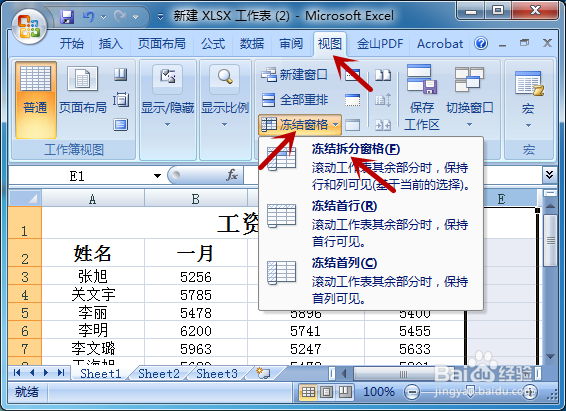Image resolution: width=566 pixels, height=411 pixels.
Task: Switch to 页面布局 ribbon tab
Action: 162,44
